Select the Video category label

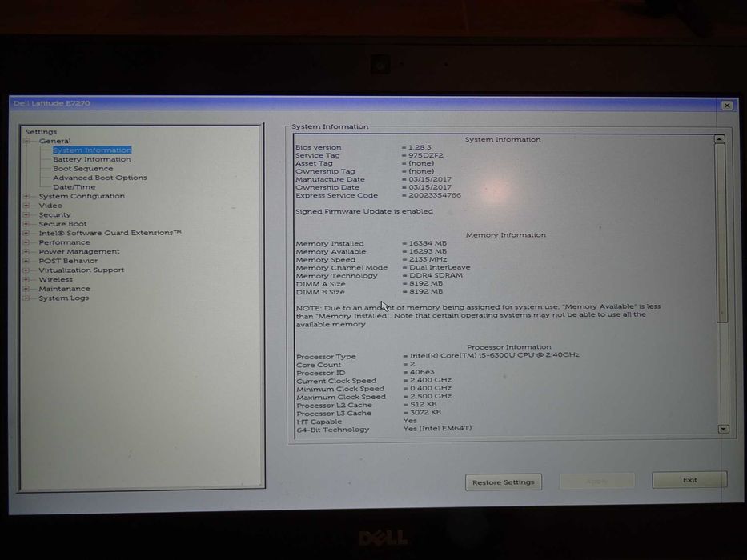(x=50, y=206)
